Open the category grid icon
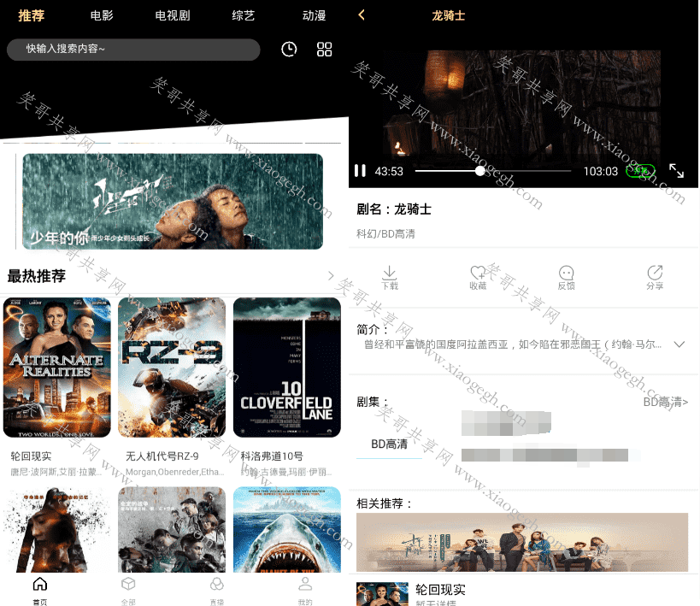Screen dimensions: 700x606 (324, 49)
